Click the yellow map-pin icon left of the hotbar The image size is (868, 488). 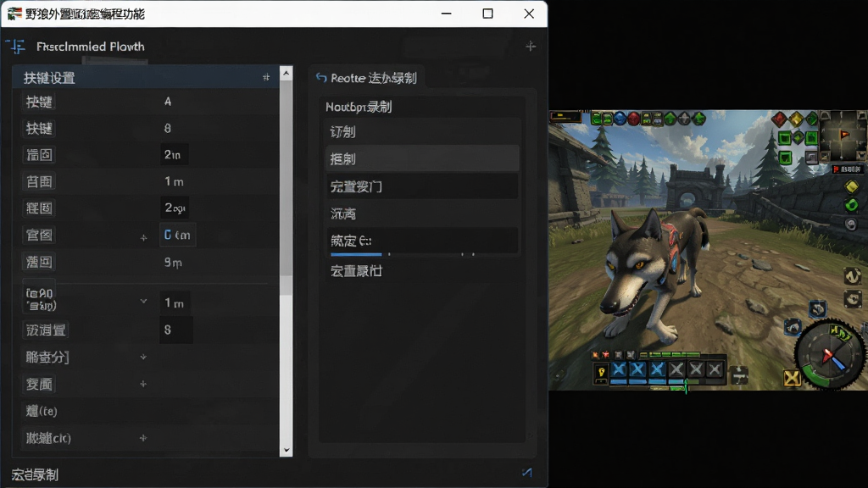tap(601, 373)
